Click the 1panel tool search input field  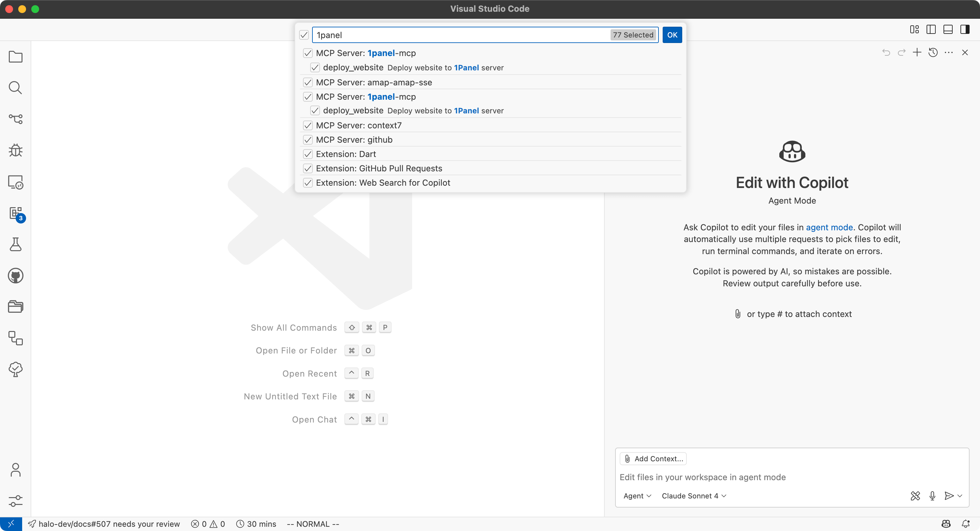(460, 35)
